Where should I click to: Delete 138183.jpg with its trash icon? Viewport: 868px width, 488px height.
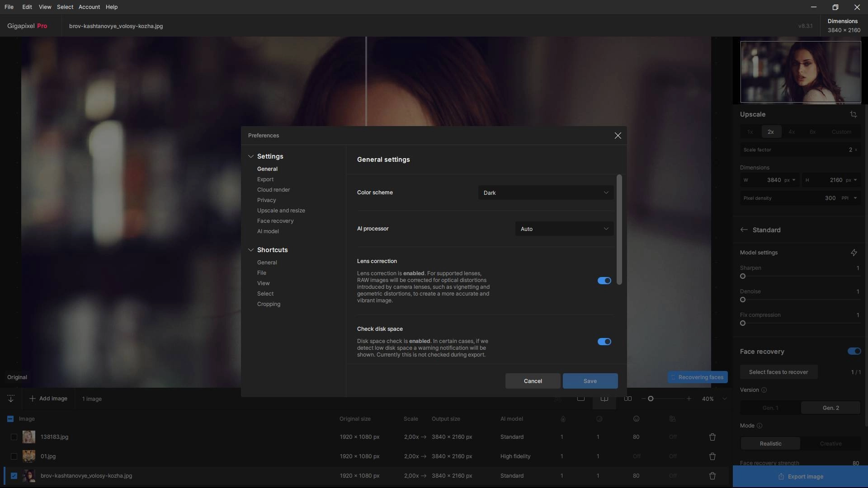[712, 437]
